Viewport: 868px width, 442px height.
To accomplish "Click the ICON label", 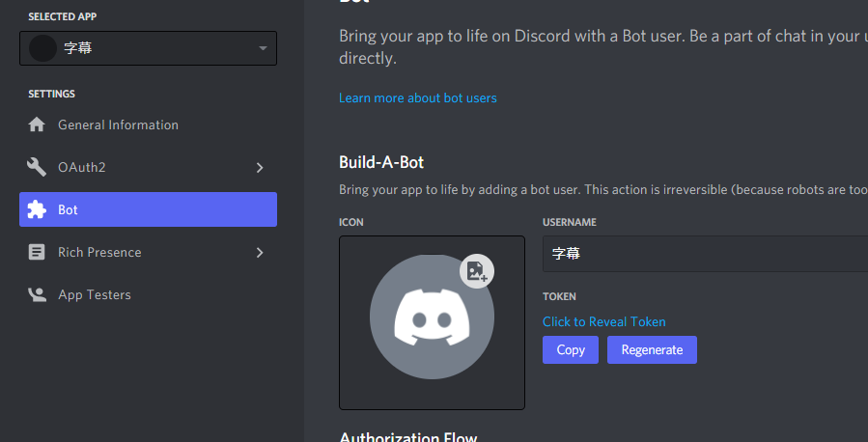I will coord(350,222).
